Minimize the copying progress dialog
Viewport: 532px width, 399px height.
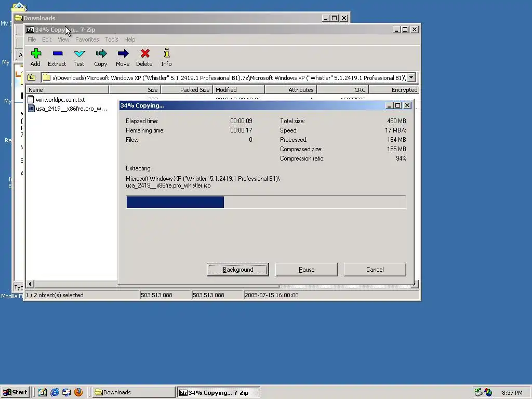[x=390, y=105]
